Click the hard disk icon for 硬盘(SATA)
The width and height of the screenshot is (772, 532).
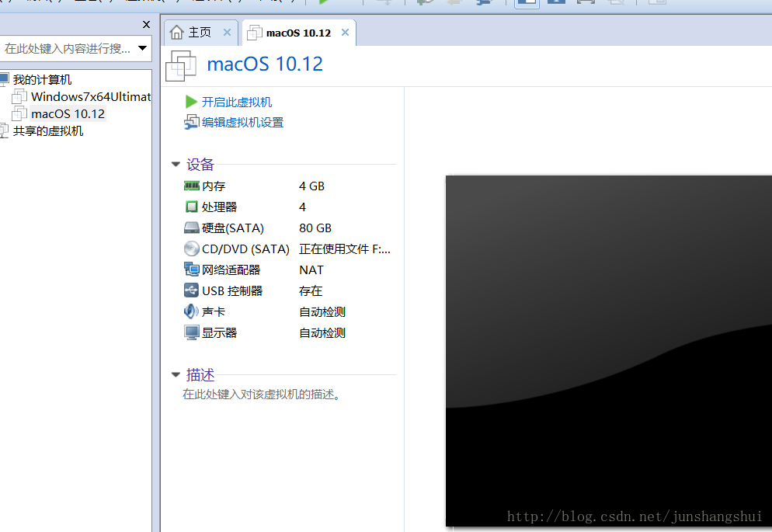click(191, 228)
